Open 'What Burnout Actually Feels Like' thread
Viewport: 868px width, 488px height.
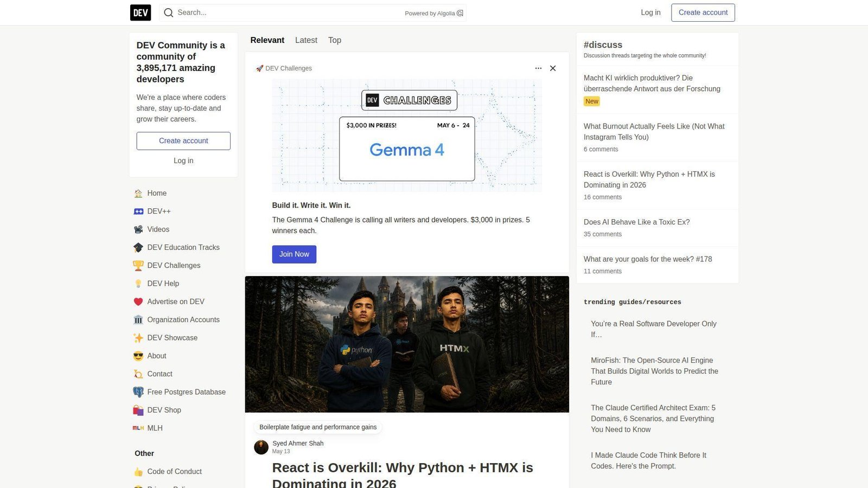click(654, 132)
